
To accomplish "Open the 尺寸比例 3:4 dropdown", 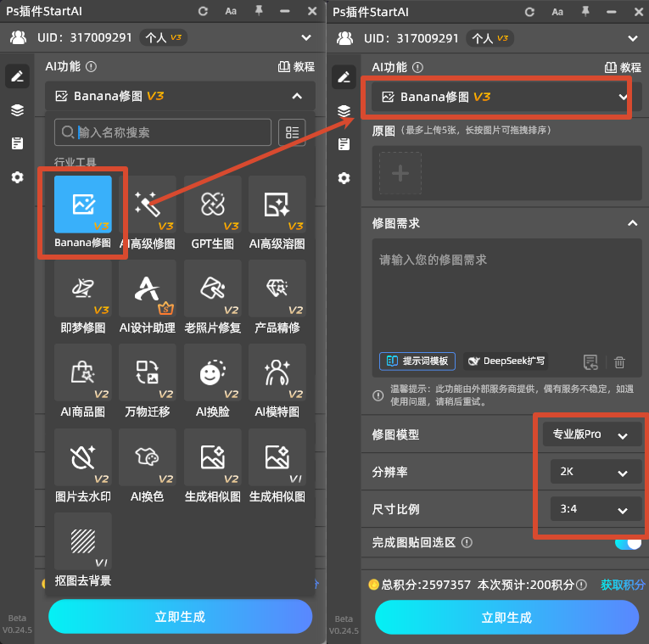I will 596,509.
